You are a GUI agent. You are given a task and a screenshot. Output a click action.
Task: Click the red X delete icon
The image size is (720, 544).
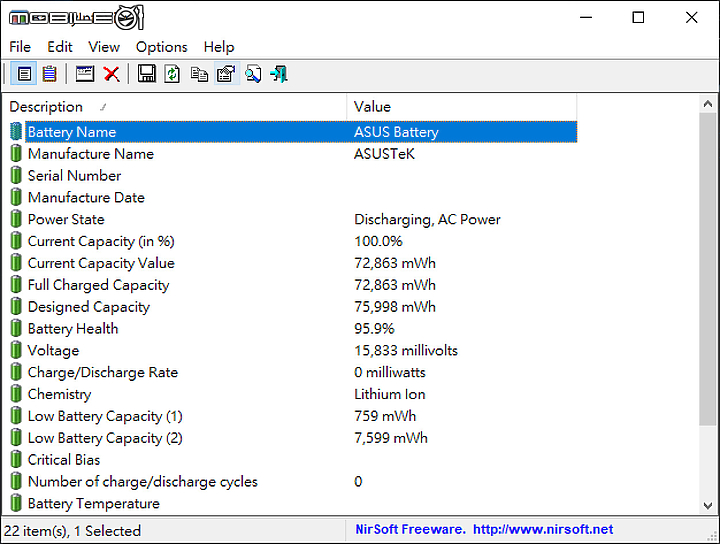pos(111,74)
